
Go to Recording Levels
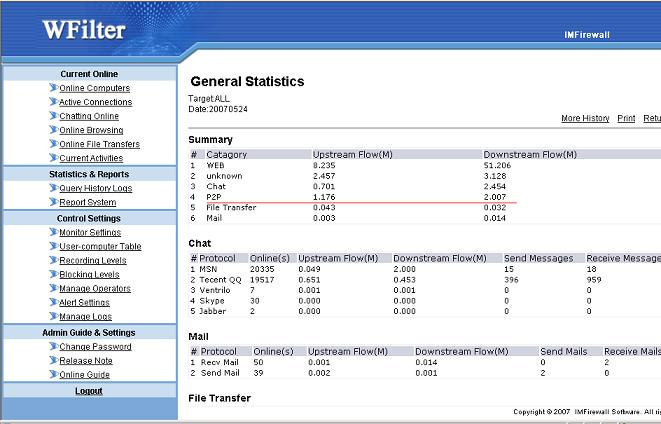(x=93, y=260)
